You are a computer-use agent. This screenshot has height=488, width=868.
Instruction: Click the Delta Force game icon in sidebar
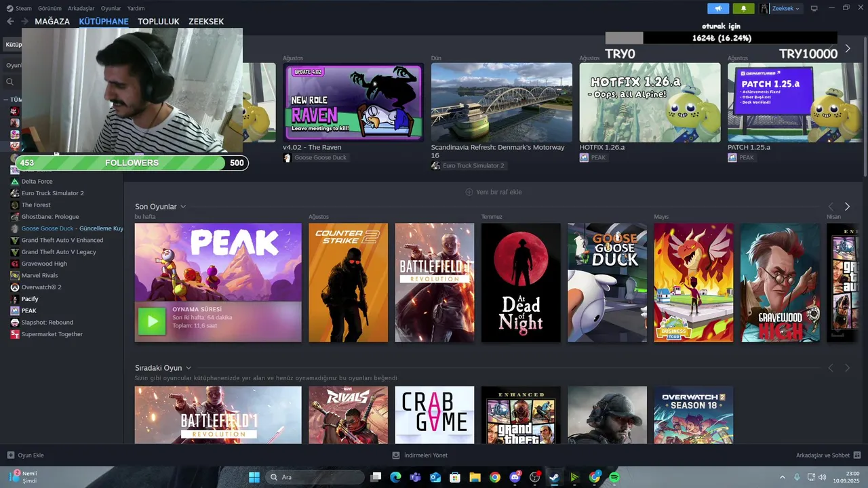[15, 182]
